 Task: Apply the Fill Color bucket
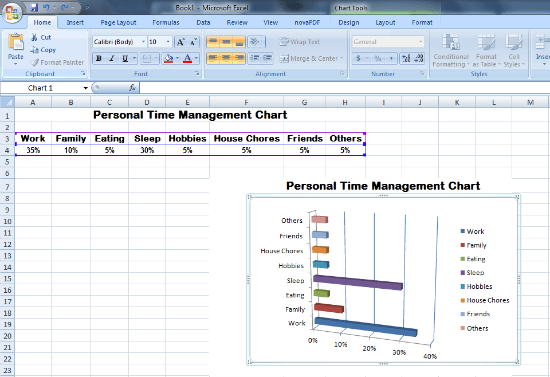tap(169, 58)
